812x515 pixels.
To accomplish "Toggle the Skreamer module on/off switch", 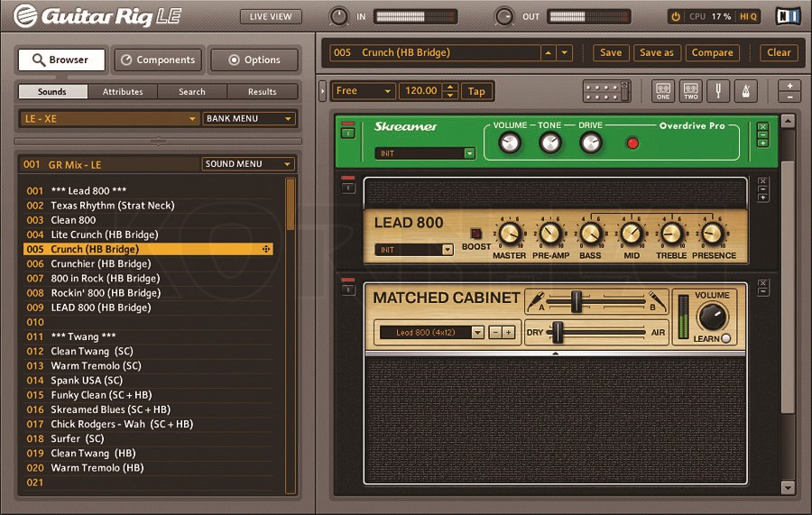I will [348, 133].
